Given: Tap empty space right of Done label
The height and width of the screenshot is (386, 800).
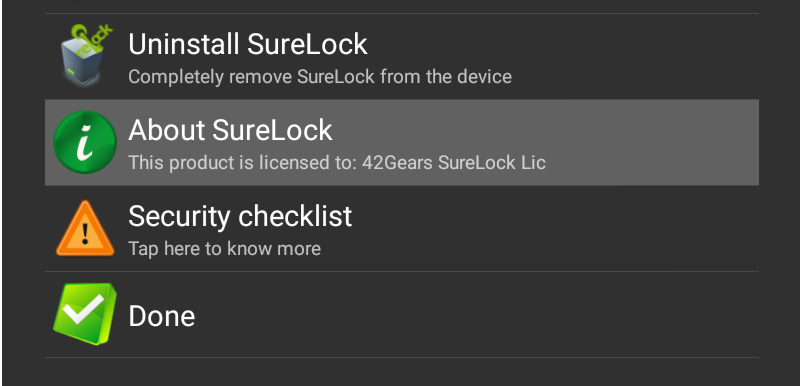Looking at the screenshot, I should pyautogui.click(x=474, y=315).
